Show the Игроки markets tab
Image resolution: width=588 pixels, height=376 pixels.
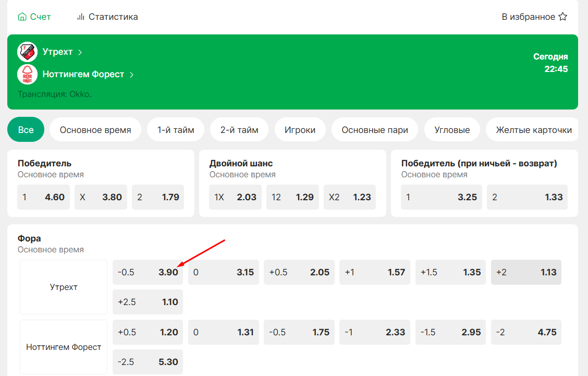pos(300,130)
